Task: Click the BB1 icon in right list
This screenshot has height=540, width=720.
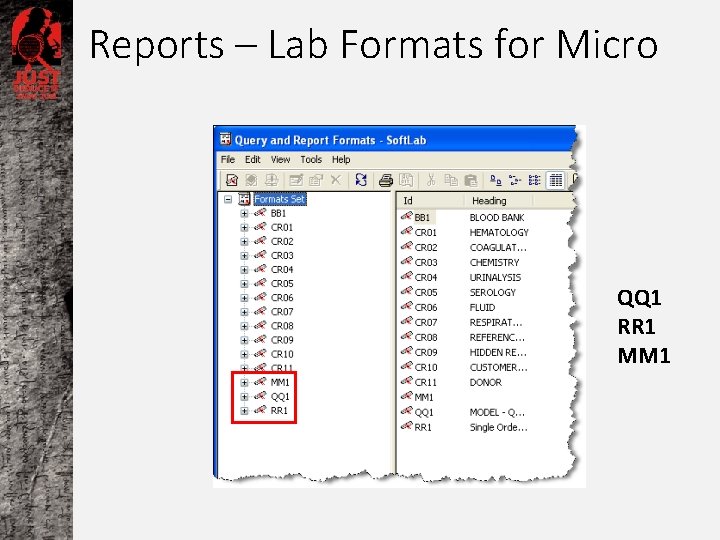Action: click(x=406, y=216)
